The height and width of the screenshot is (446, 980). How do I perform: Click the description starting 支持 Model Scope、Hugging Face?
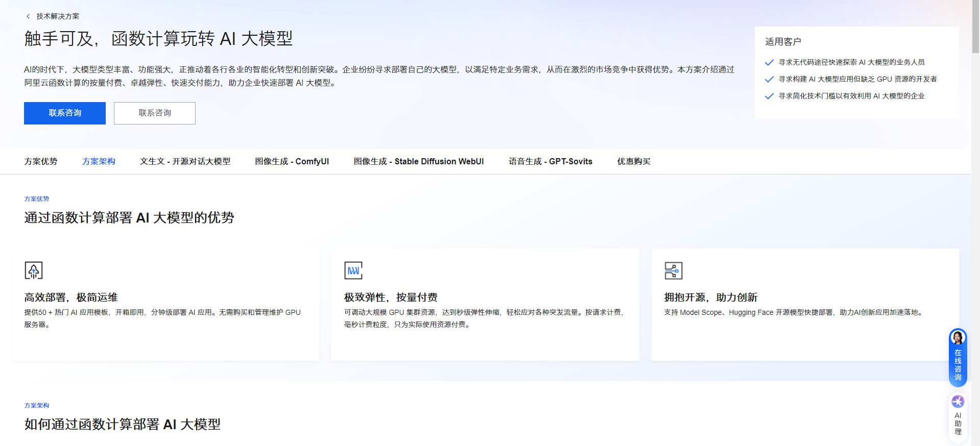[795, 312]
